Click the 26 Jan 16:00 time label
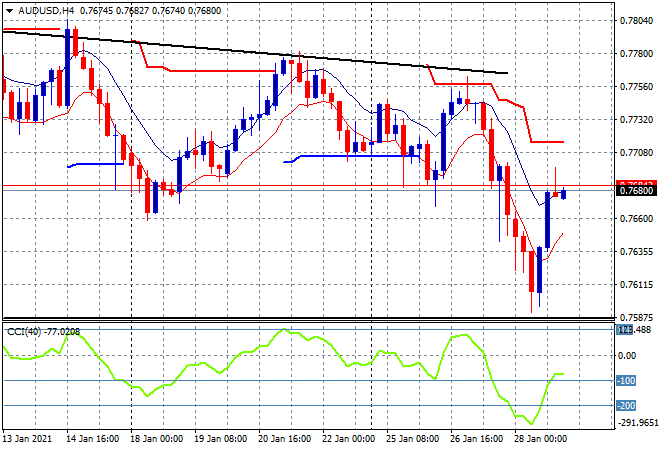 (476, 439)
